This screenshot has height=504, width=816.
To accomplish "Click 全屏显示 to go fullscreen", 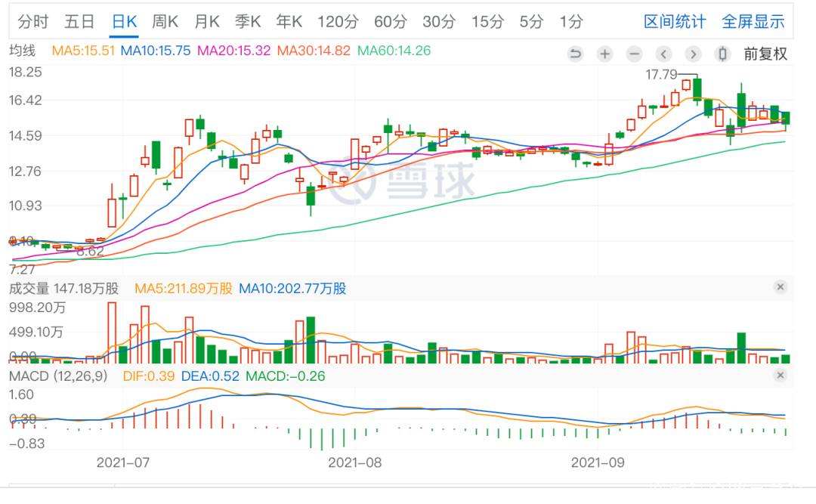I will point(753,22).
